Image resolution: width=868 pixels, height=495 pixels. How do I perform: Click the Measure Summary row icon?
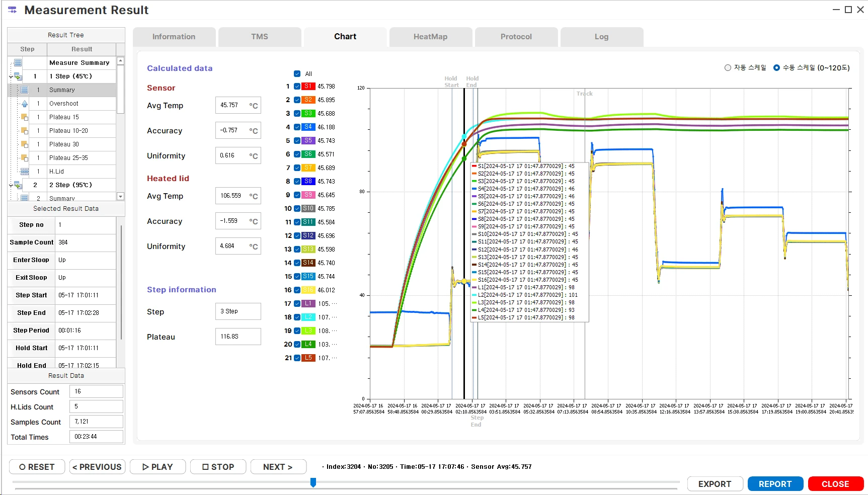pos(18,63)
